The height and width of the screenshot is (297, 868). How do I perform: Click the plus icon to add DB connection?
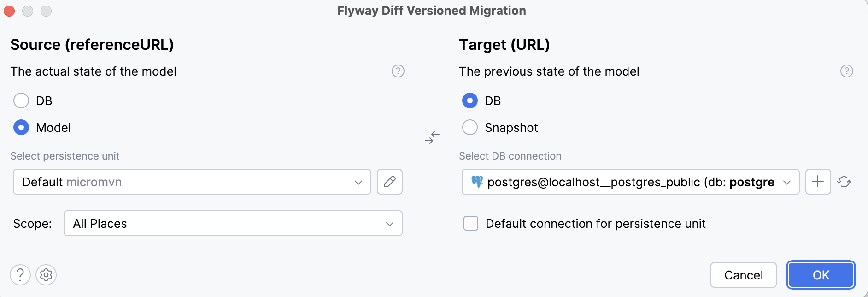(818, 182)
